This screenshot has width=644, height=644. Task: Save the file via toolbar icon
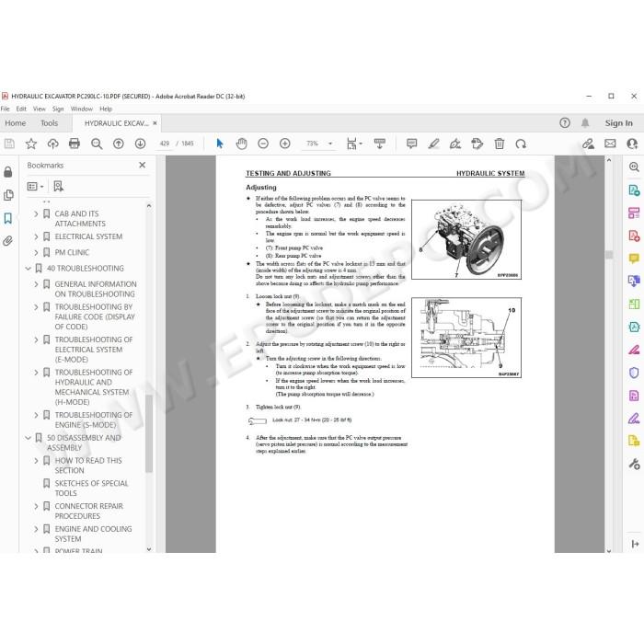pos(9,144)
